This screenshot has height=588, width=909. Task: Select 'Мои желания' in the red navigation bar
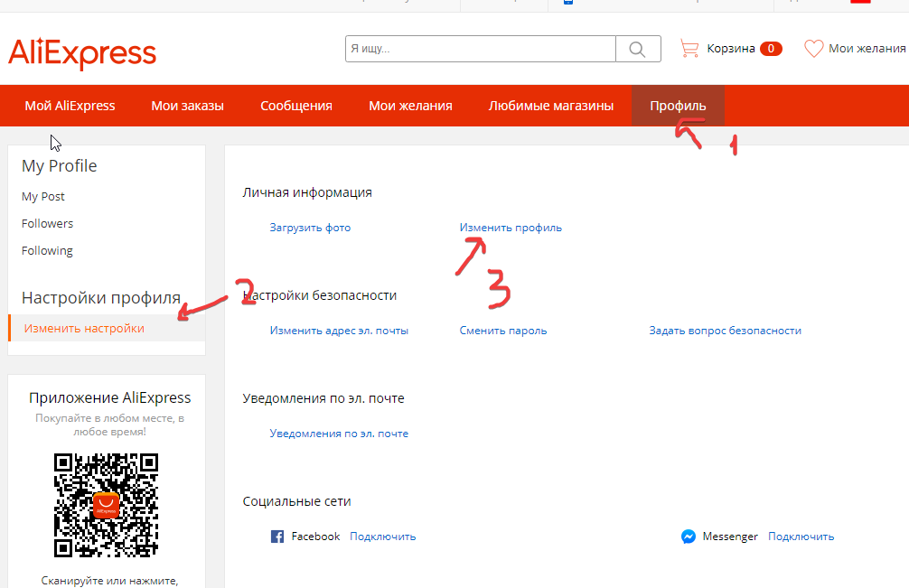click(x=410, y=106)
